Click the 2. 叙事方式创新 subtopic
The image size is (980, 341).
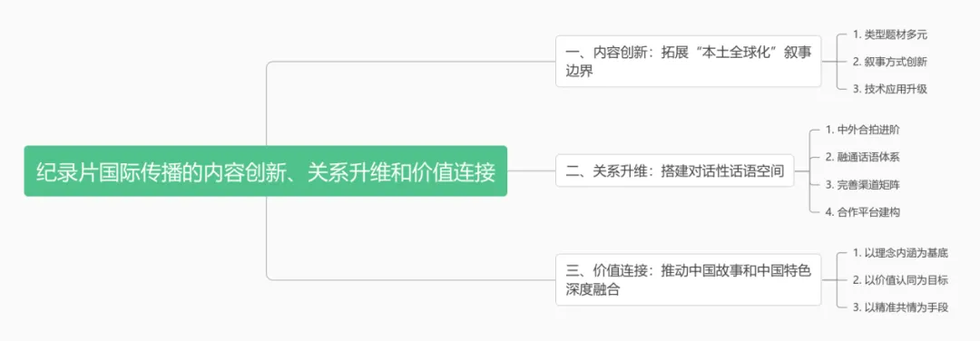890,62
